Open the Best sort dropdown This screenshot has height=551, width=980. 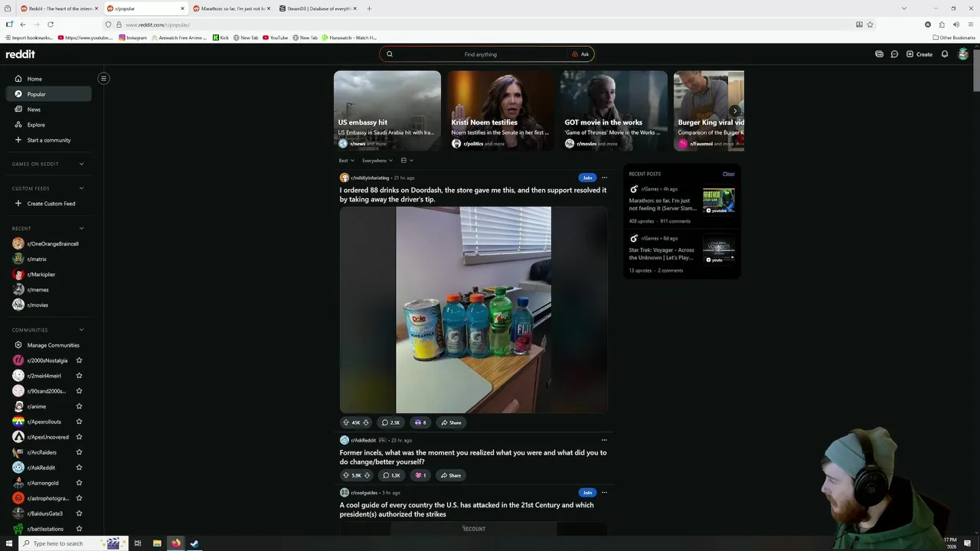pyautogui.click(x=346, y=161)
